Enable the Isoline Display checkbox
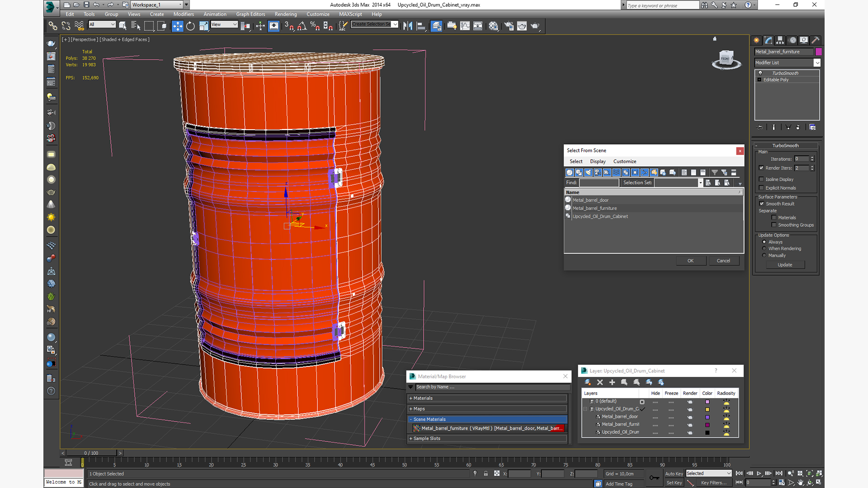This screenshot has width=868, height=488. click(x=761, y=179)
